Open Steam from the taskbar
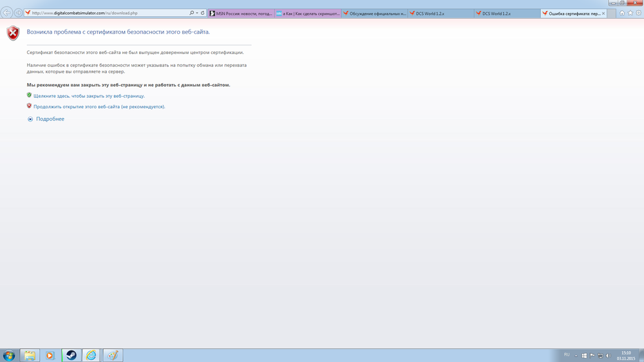644x362 pixels. [71, 356]
